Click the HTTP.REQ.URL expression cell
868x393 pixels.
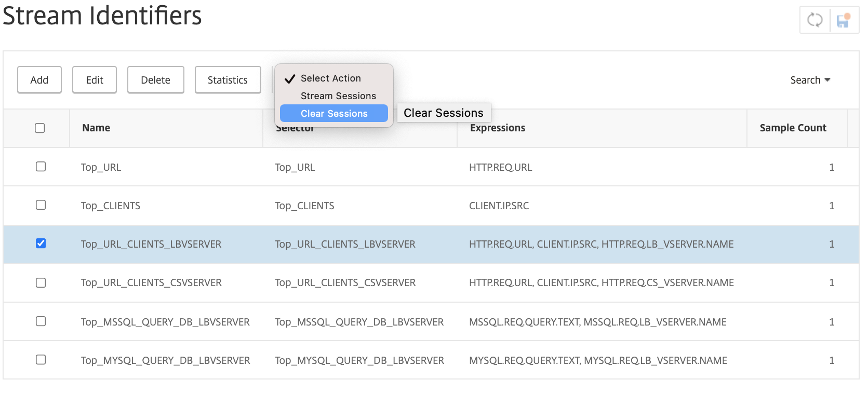coord(501,167)
